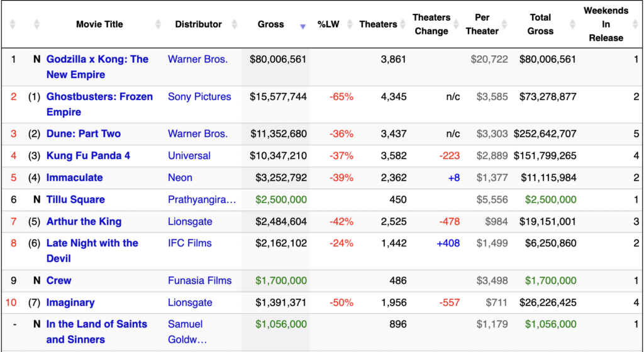
Task: Click the Tillu Square movie title
Action: (75, 200)
